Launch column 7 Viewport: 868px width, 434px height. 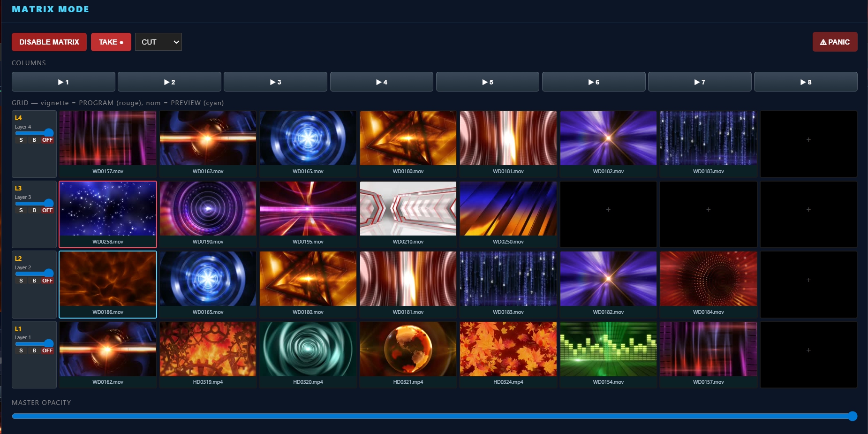(700, 82)
